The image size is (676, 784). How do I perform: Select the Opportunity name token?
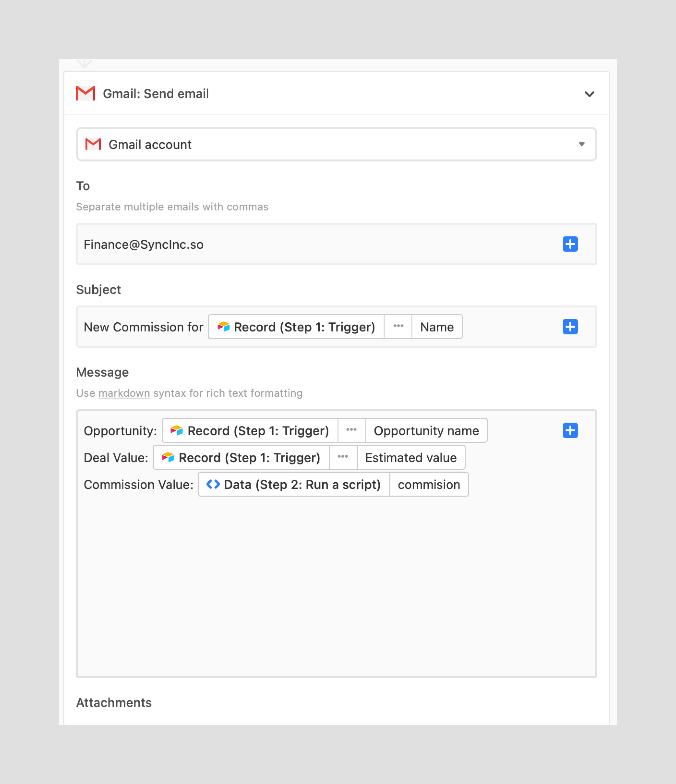pyautogui.click(x=426, y=430)
